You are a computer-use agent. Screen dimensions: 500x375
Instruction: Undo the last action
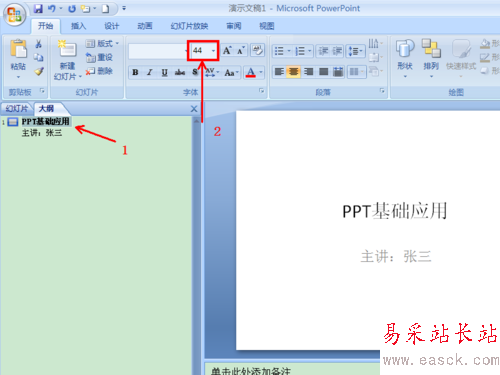tap(52, 9)
